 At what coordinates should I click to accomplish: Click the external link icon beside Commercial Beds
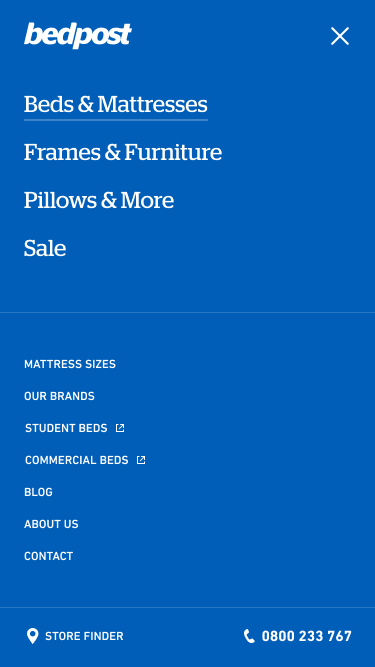pyautogui.click(x=141, y=460)
